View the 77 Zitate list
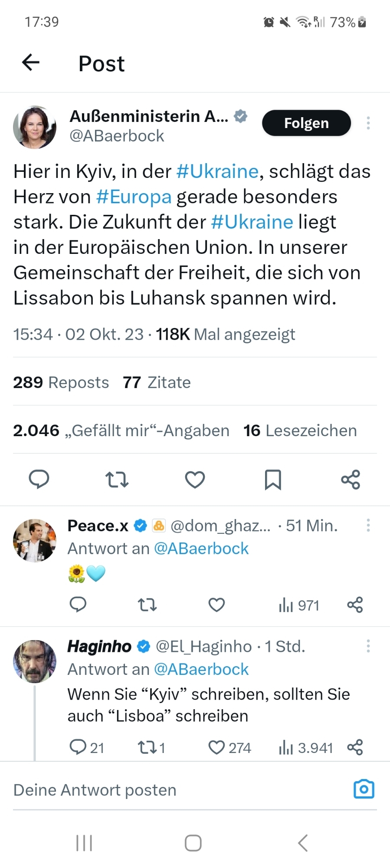 [157, 382]
